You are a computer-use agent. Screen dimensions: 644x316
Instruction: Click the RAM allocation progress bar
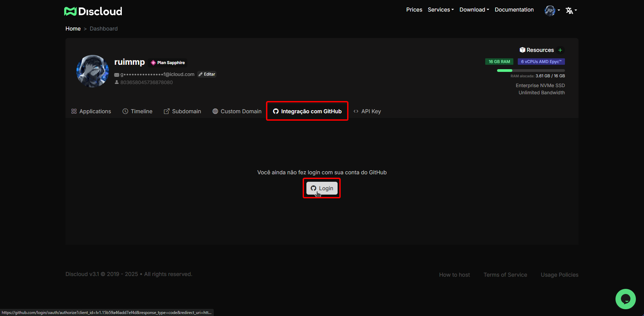click(x=531, y=71)
